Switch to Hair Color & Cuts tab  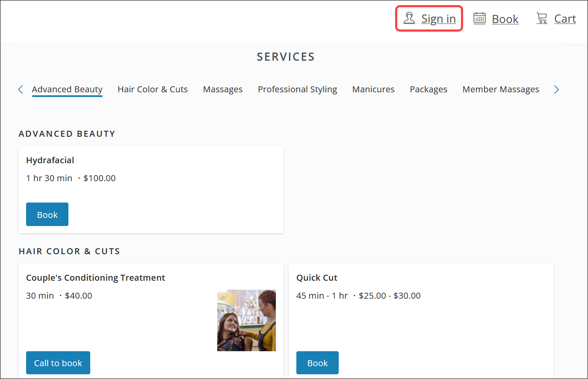click(153, 89)
